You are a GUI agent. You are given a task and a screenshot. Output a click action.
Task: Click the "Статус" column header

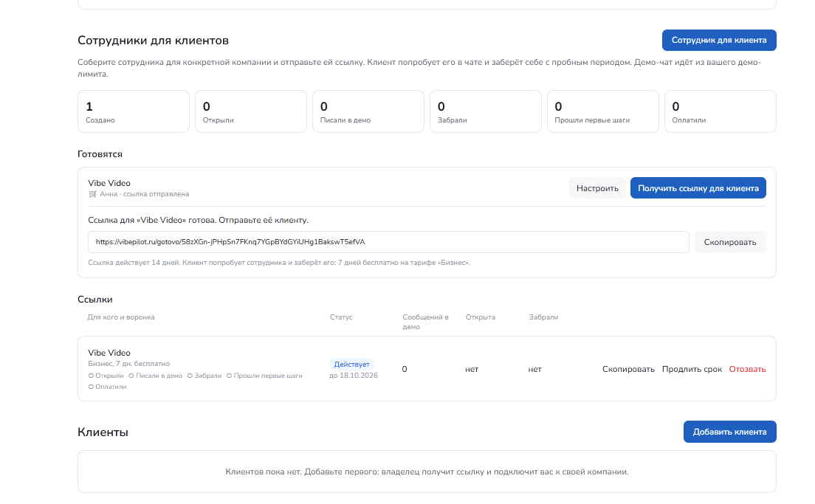tap(341, 317)
